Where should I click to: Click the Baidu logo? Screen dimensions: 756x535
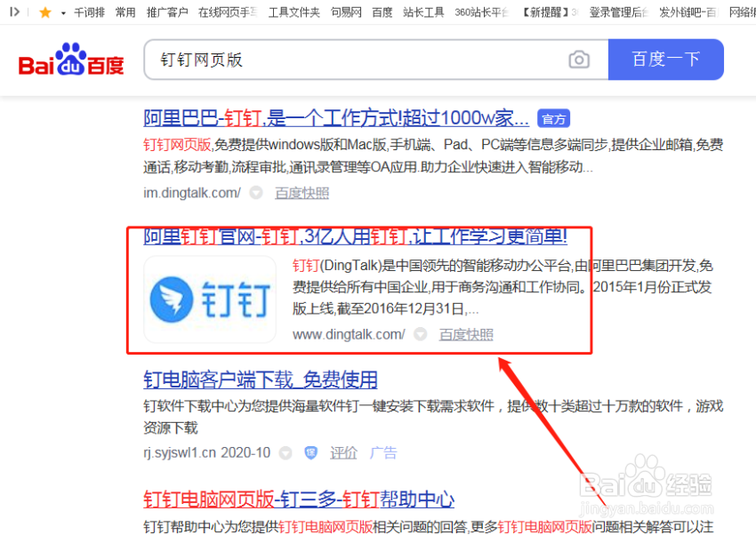point(70,60)
